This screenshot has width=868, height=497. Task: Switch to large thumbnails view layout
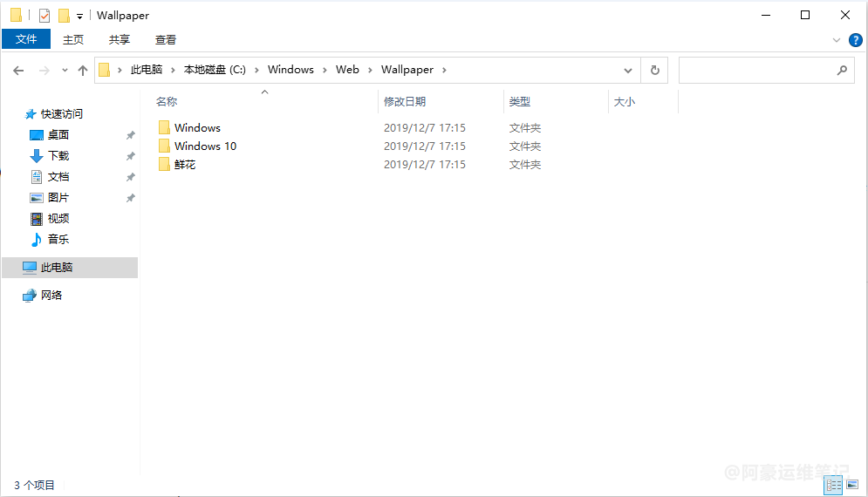(852, 486)
